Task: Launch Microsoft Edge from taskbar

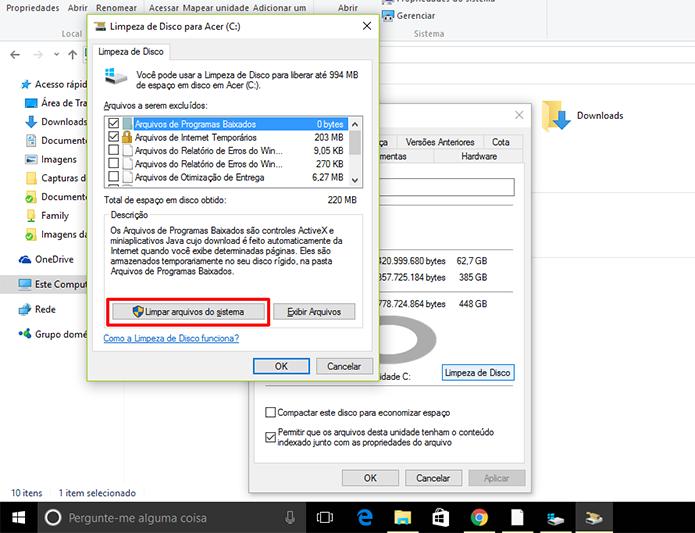Action: click(x=364, y=517)
